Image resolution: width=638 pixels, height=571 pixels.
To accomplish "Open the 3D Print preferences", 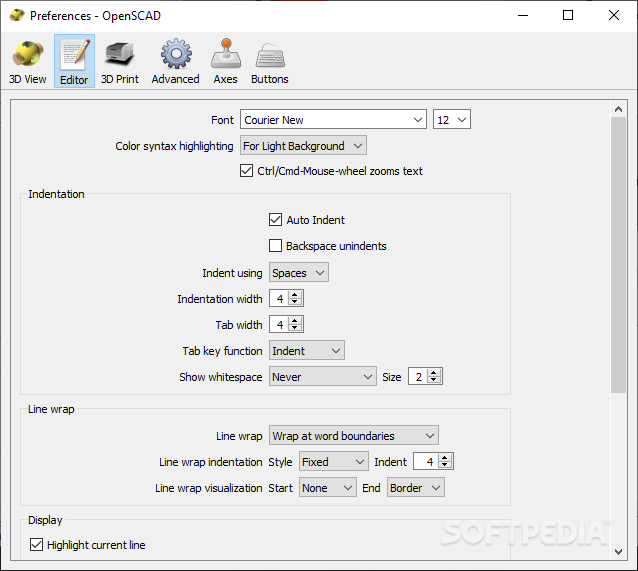I will point(120,61).
